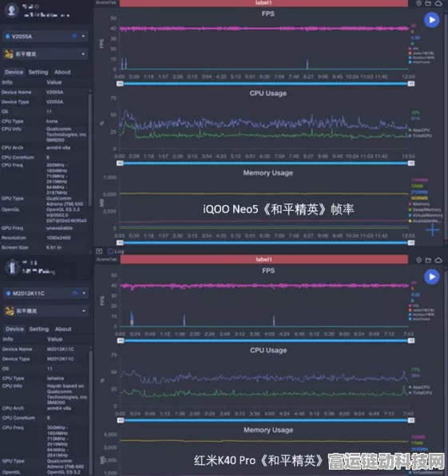Toggle SwapMemory legend in top Memory chart
The image size is (448, 476).
[x=425, y=209]
